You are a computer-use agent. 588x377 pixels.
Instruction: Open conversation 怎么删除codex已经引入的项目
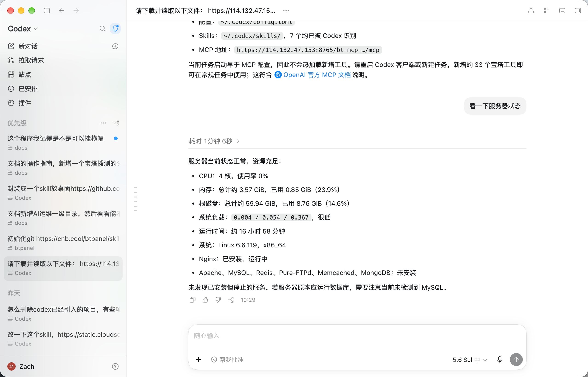coord(63,314)
